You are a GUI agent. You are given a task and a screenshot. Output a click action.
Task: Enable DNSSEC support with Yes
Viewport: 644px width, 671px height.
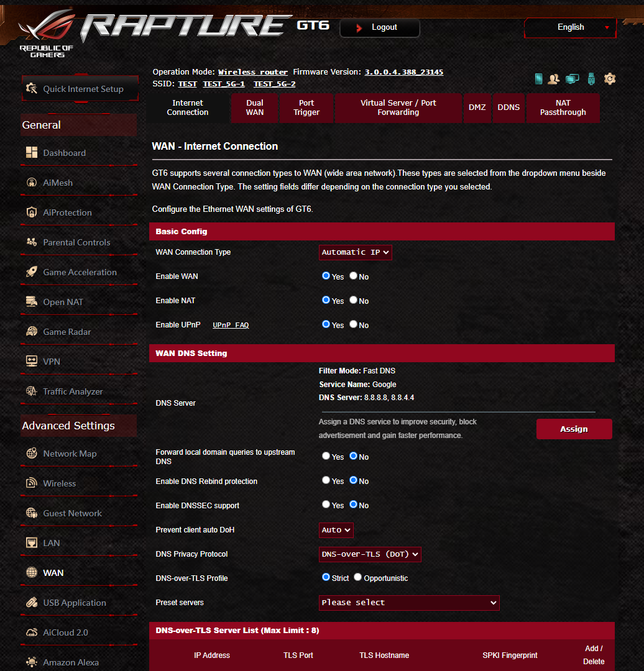click(x=326, y=504)
